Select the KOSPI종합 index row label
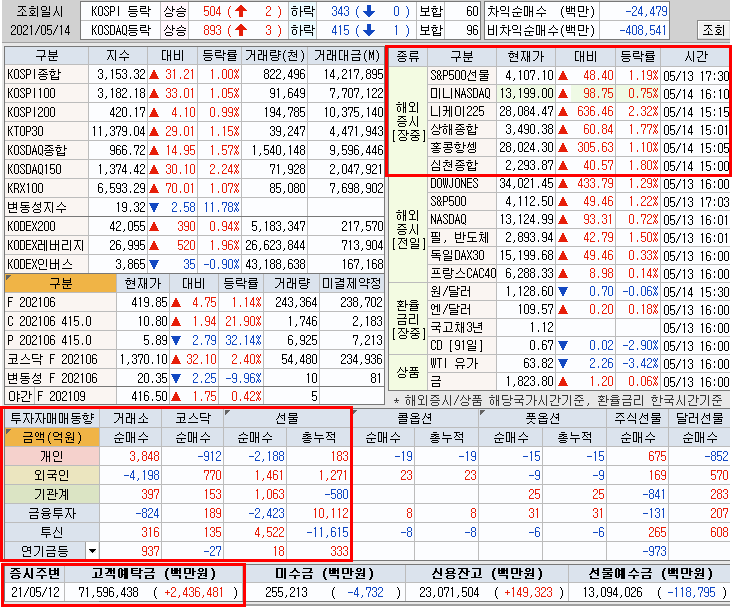Screen dimensions: 732x607 click(x=46, y=74)
